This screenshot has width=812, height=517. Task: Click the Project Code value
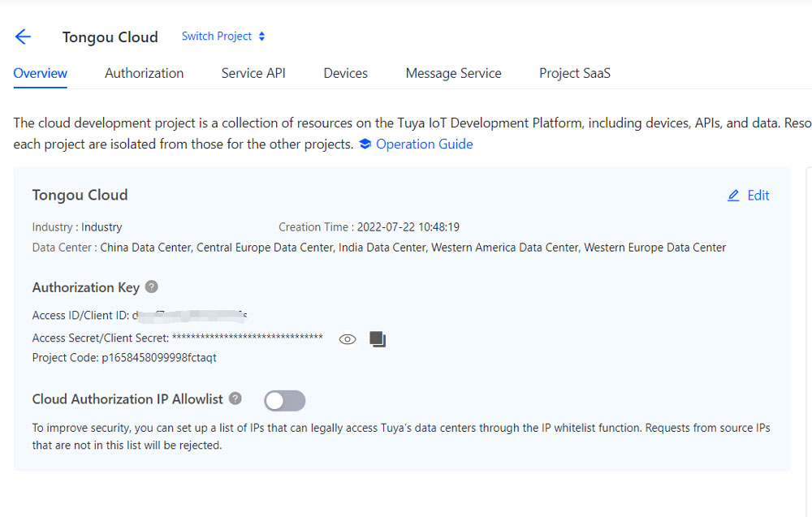(x=159, y=358)
